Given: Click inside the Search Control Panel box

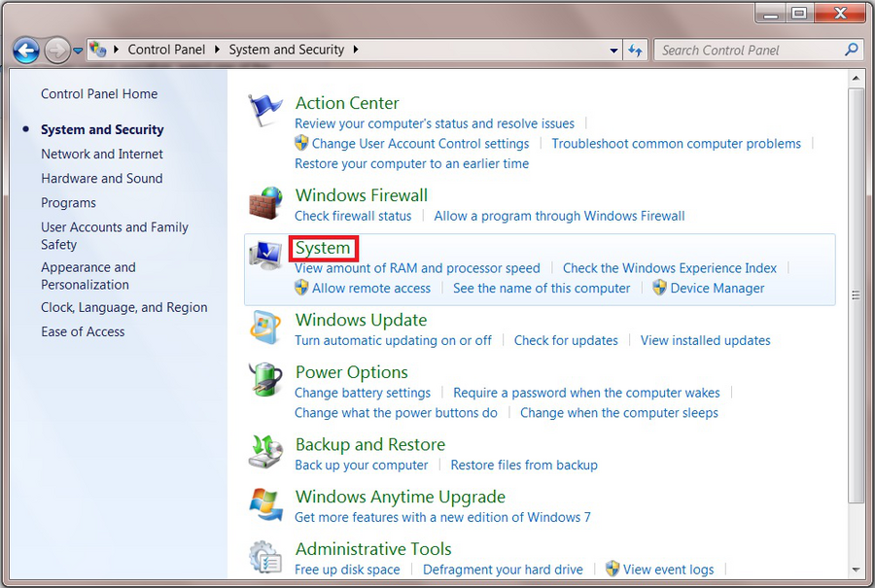Looking at the screenshot, I should (x=749, y=51).
